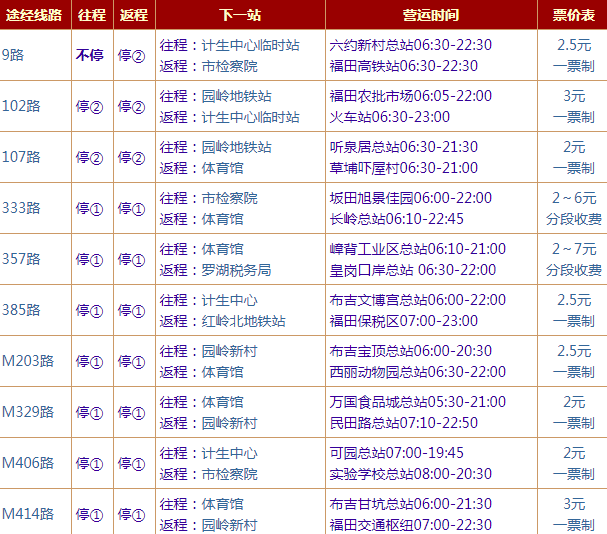Click 往程:计生中心 in the M406路 row

(x=209, y=453)
